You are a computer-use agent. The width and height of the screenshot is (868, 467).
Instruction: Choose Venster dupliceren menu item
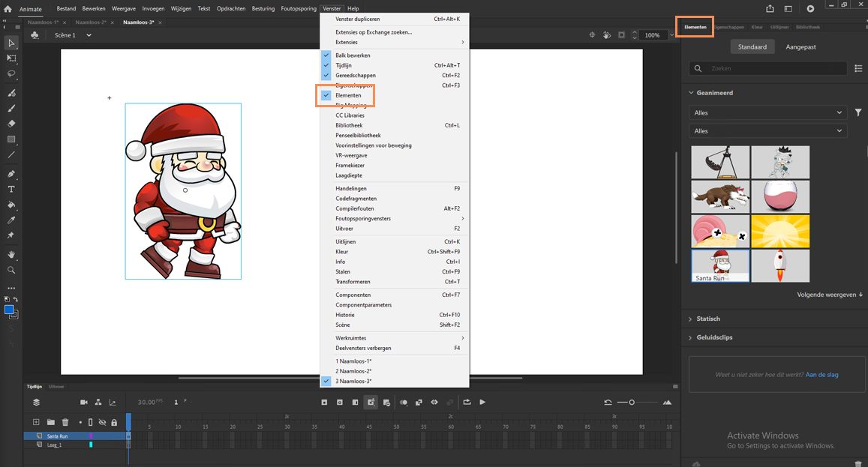point(395,19)
